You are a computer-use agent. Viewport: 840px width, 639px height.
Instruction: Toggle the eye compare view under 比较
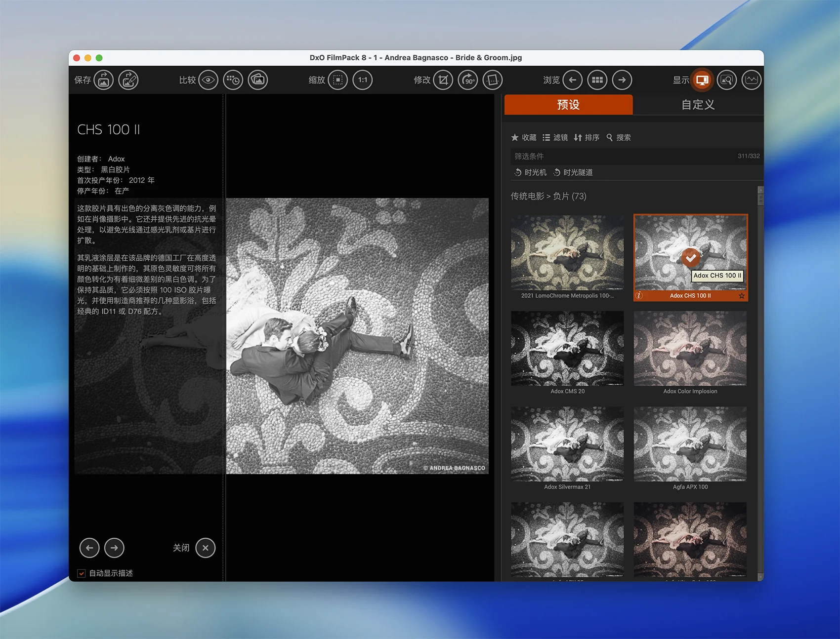coord(209,80)
